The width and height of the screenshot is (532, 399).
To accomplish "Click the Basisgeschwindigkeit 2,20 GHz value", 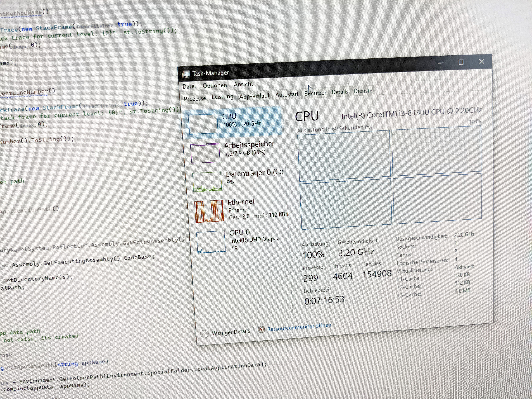I will pos(464,234).
